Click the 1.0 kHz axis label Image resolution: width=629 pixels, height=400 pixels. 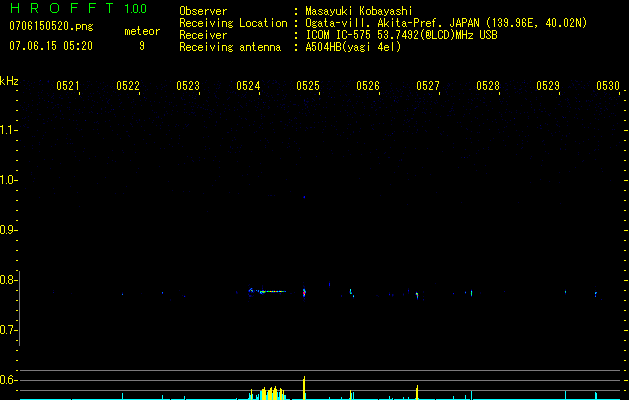pyautogui.click(x=8, y=181)
